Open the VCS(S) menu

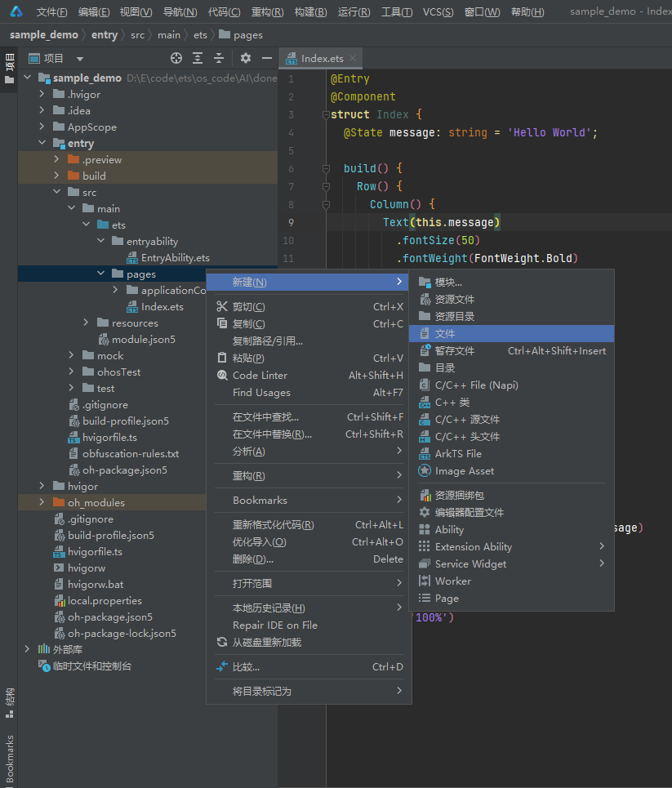[x=438, y=11]
